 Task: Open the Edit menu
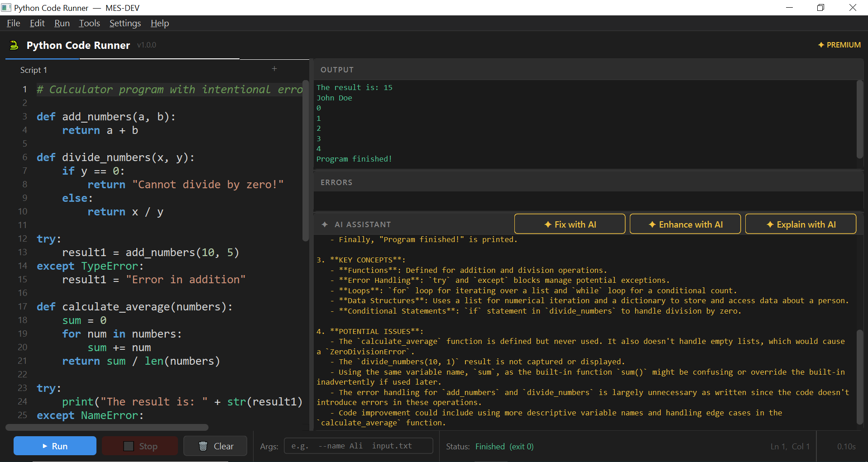click(37, 23)
